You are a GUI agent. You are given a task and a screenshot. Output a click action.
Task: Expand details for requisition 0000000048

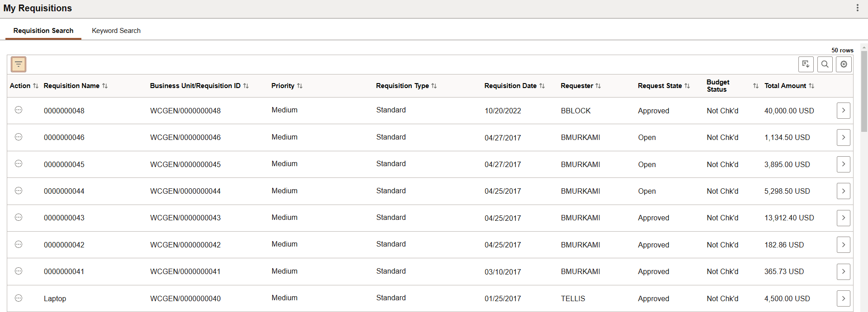tap(843, 110)
